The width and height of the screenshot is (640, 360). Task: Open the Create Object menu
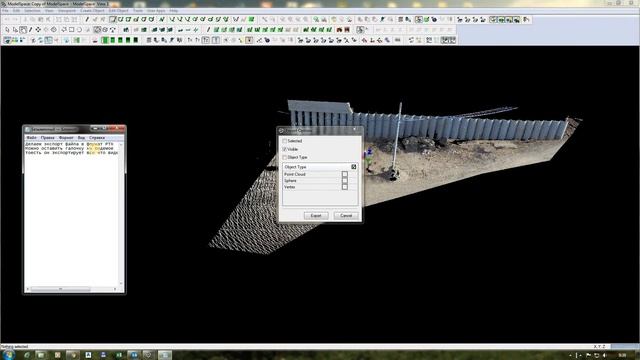92,11
